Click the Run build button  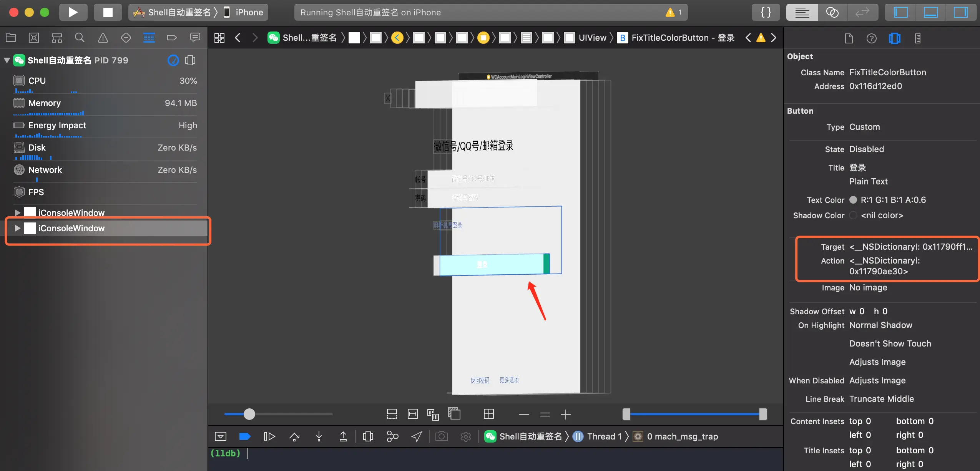point(73,12)
